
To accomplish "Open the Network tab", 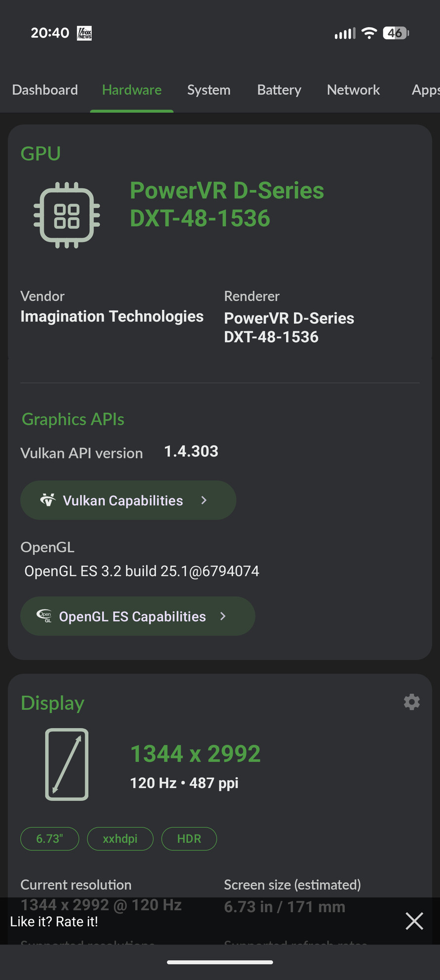I will [353, 90].
